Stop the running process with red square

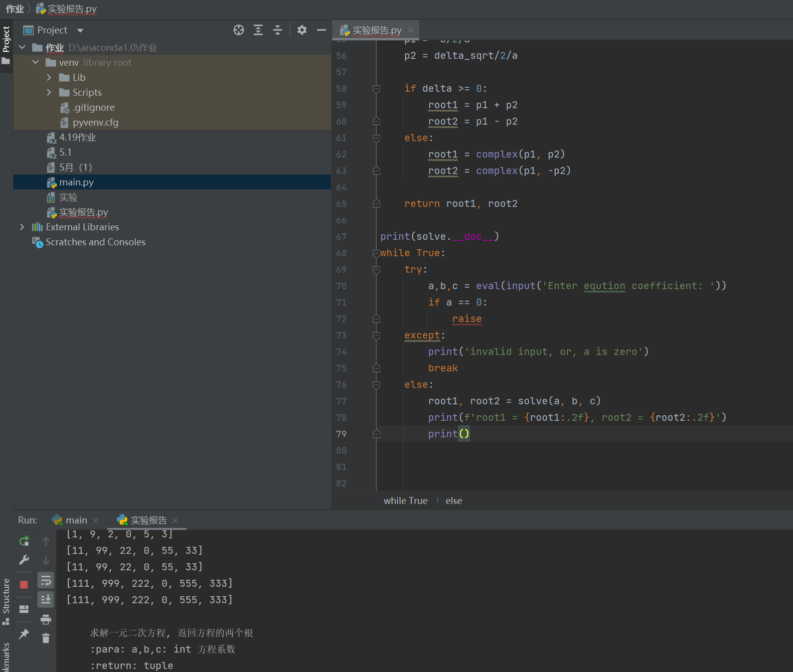[x=24, y=584]
